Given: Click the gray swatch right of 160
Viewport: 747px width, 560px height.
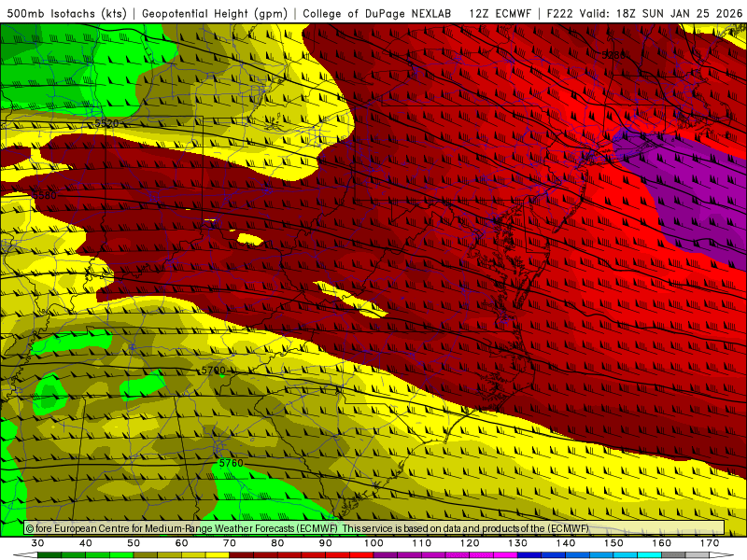Looking at the screenshot, I should (673, 555).
